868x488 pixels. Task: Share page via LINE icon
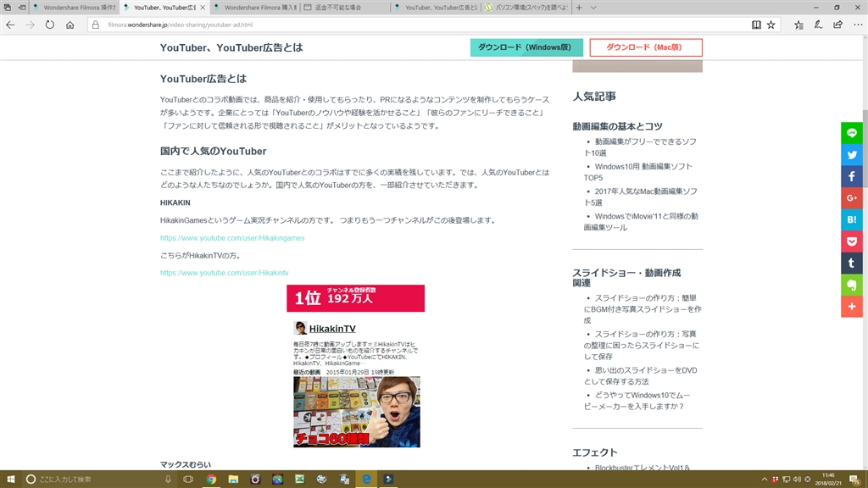851,133
